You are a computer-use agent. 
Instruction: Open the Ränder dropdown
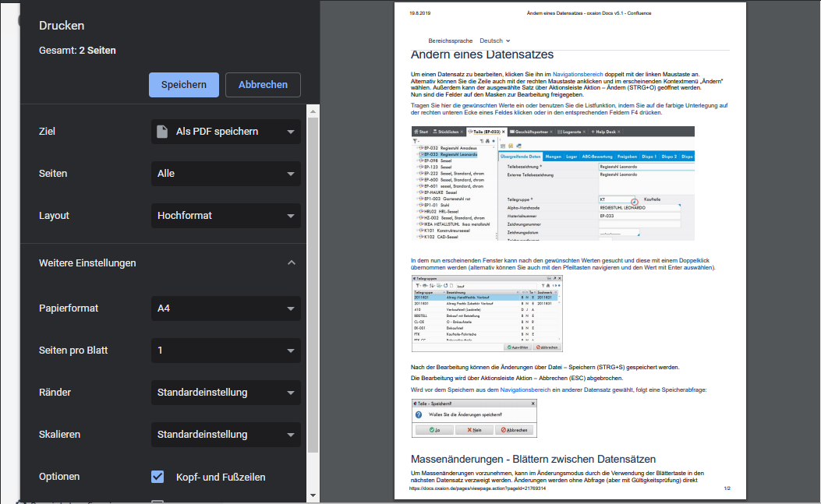pyautogui.click(x=225, y=393)
